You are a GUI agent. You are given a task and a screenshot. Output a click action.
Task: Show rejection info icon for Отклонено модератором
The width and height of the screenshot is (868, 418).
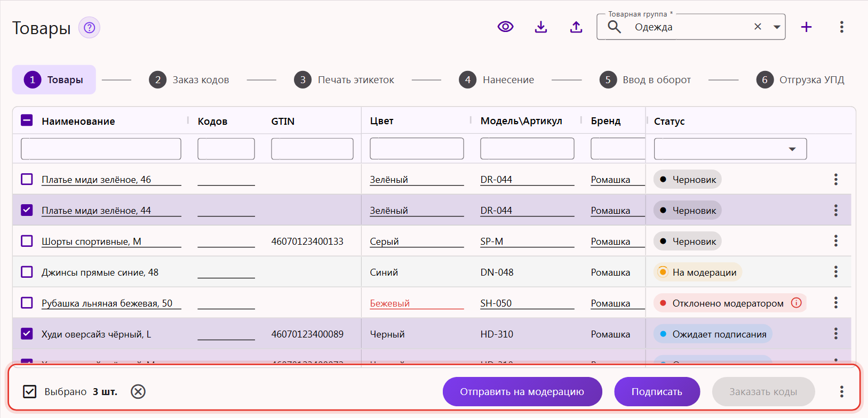point(796,303)
